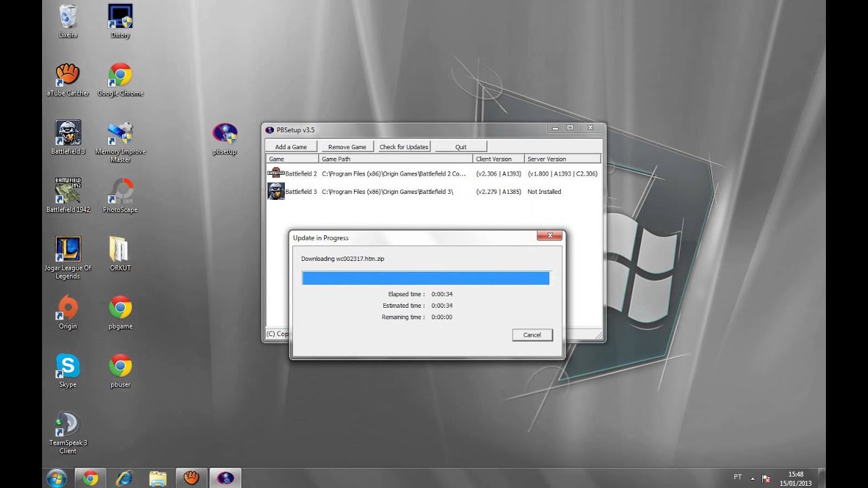Screen dimensions: 868x488
Task: Sort by the Game Path column header
Action: (396, 159)
